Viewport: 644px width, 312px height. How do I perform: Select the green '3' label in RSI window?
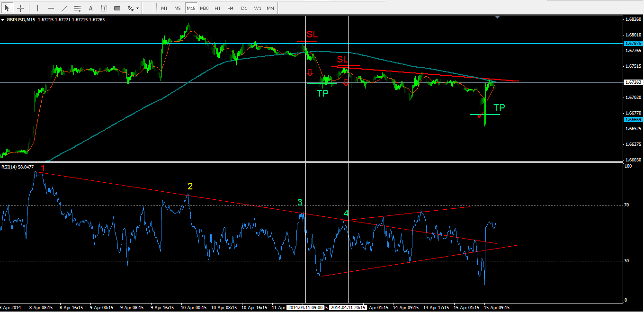300,203
